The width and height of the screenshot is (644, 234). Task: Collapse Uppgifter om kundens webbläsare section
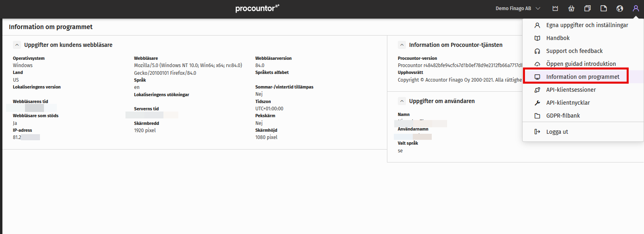(x=17, y=45)
